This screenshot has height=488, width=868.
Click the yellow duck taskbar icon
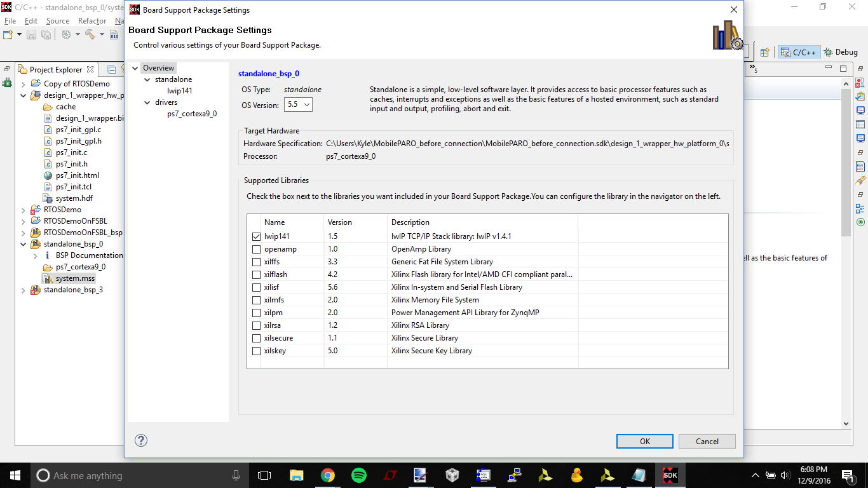tap(577, 475)
